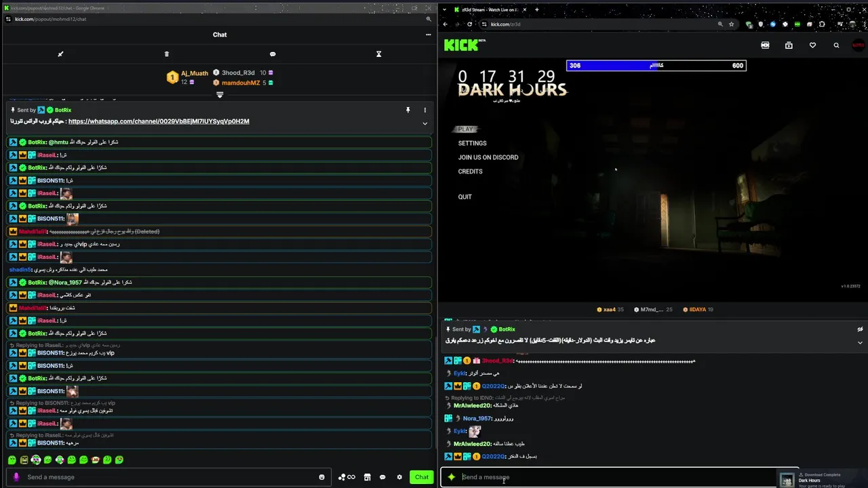
Task: Expand the gifters leaderboard arrow
Action: point(220,95)
